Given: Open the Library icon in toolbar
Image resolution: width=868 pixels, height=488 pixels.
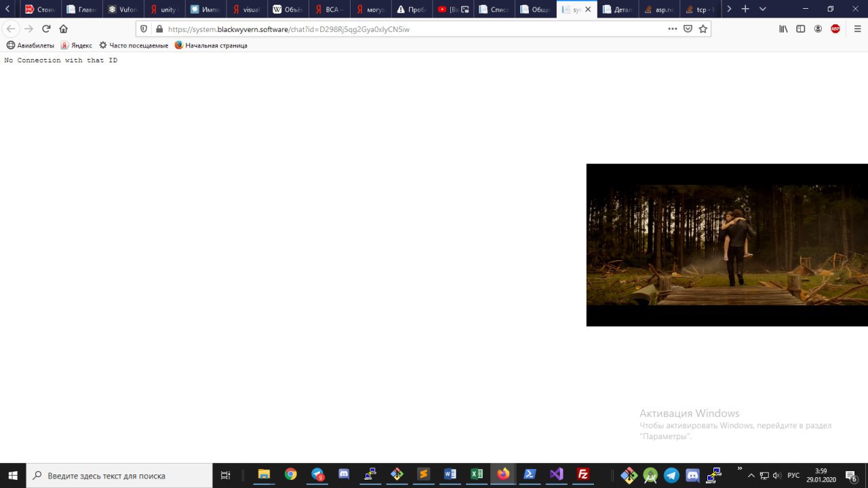Looking at the screenshot, I should click(x=783, y=29).
